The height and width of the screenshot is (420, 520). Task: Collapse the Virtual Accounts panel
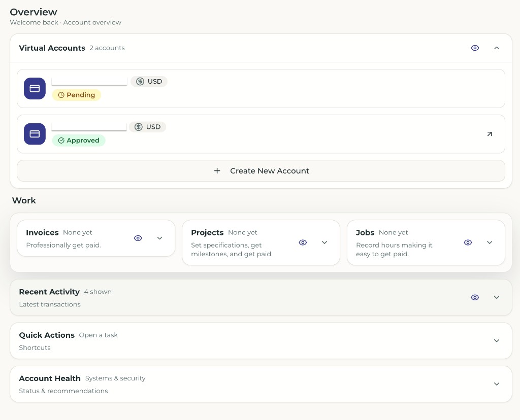pyautogui.click(x=497, y=48)
